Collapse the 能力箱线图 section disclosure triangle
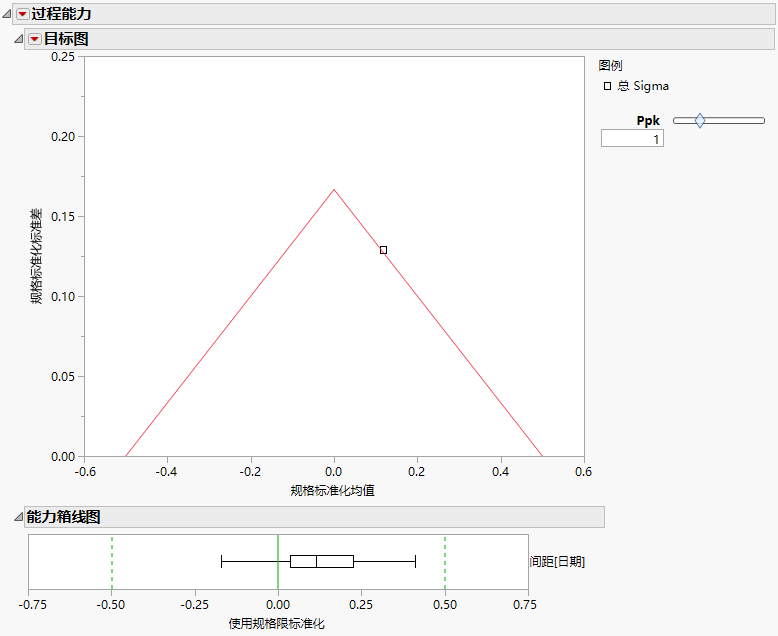The height and width of the screenshot is (636, 778). [x=18, y=517]
